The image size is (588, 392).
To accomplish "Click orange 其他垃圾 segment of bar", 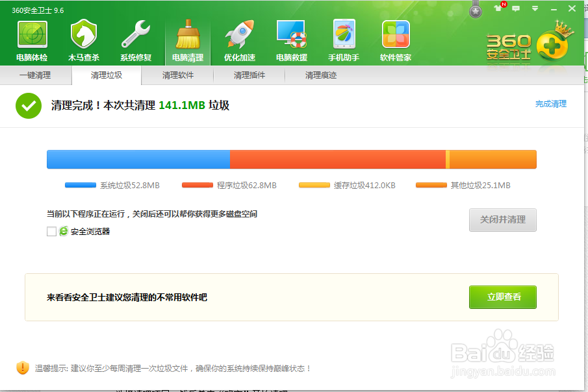I will (x=492, y=159).
